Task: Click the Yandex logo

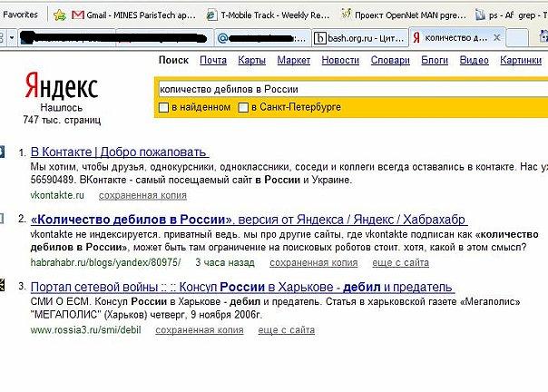Action: 61,88
